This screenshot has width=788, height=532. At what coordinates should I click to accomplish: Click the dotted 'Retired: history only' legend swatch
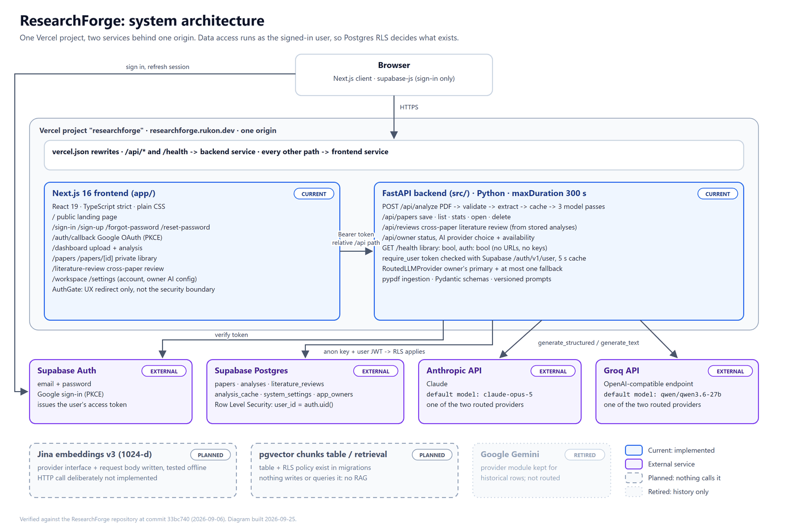pos(634,492)
